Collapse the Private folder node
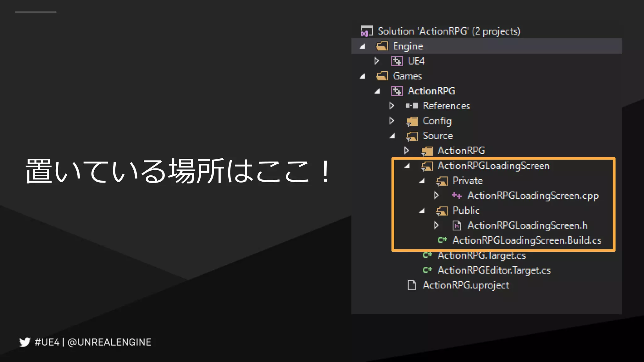644x362 pixels. click(422, 181)
